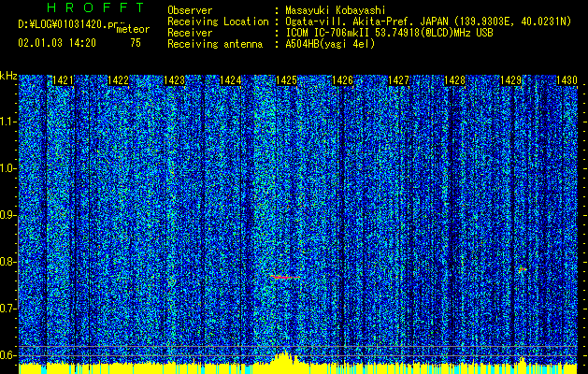Viewport: 588px width, 374px height.
Task: Click the 'Receiving Location' field label
Action: point(218,22)
